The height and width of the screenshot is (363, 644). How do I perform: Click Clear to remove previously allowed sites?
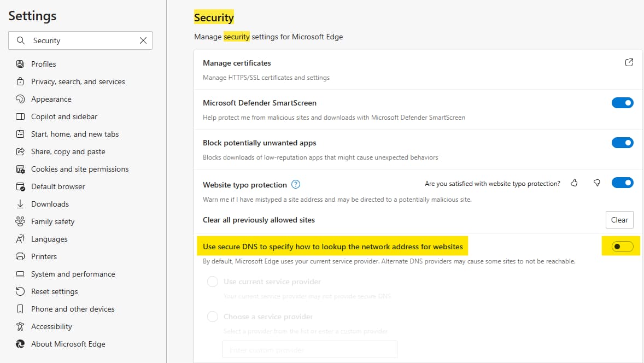[x=619, y=220]
